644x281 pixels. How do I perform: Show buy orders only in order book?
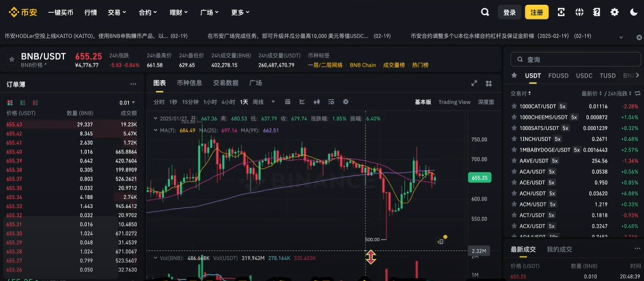tap(23, 102)
